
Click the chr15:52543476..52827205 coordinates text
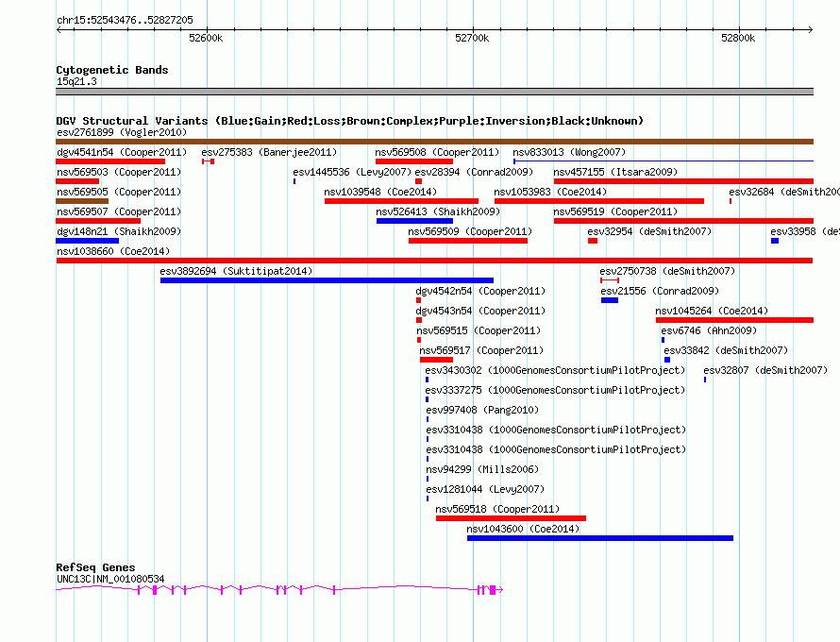coord(125,20)
